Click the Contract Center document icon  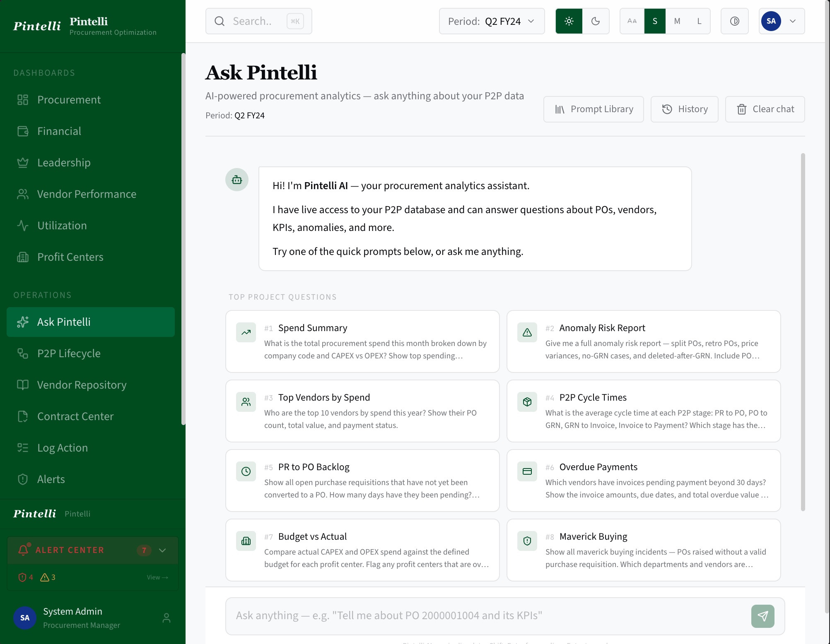(x=23, y=416)
